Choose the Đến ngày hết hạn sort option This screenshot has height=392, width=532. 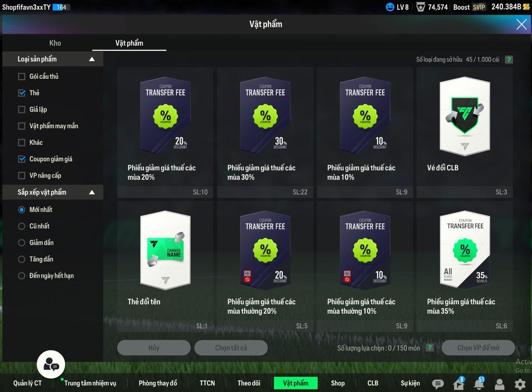click(22, 276)
